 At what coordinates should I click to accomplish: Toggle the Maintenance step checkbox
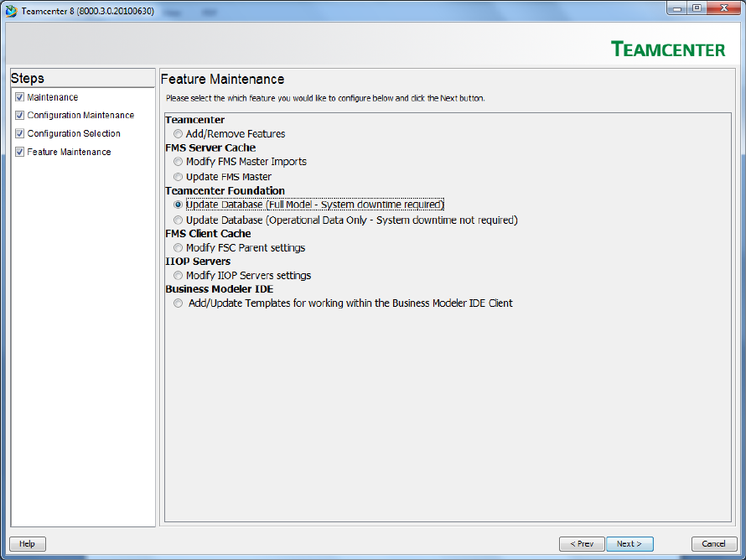[19, 97]
